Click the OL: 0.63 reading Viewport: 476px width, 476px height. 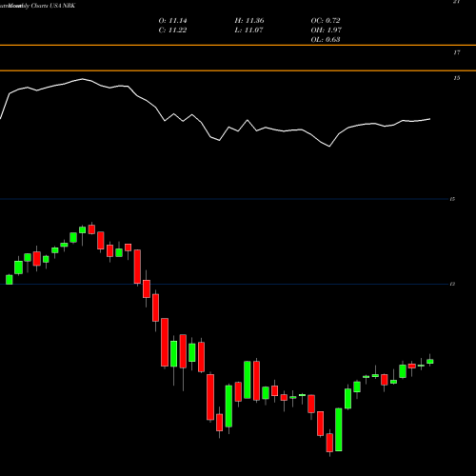pyautogui.click(x=326, y=40)
